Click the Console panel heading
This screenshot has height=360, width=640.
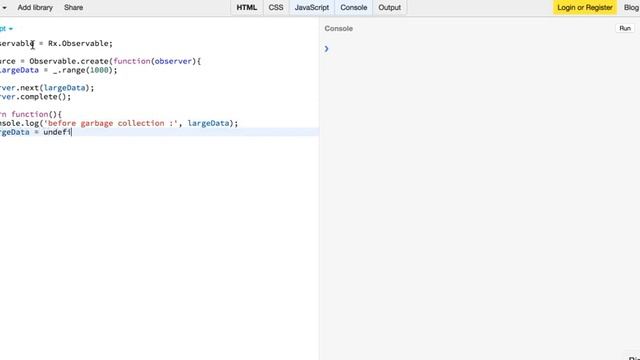(x=338, y=29)
